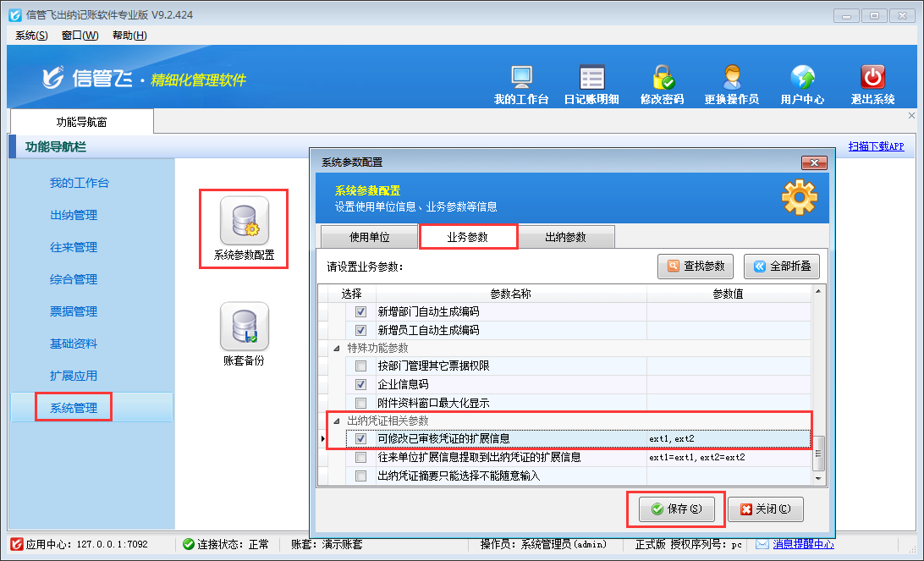
Task: Open the 扫描下载APP link
Action: (x=876, y=146)
